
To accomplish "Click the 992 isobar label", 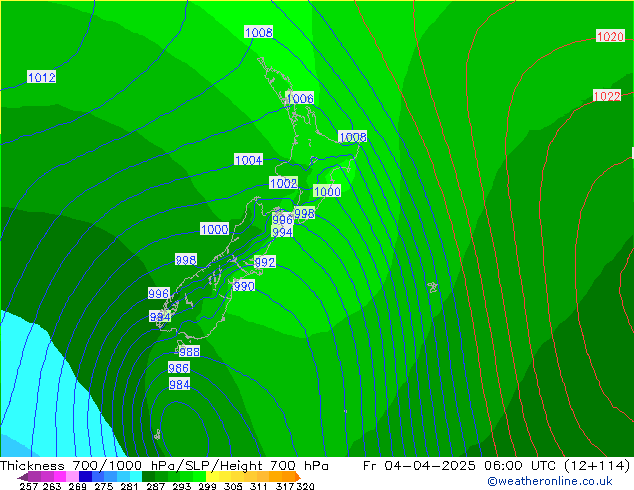I will click(265, 262).
